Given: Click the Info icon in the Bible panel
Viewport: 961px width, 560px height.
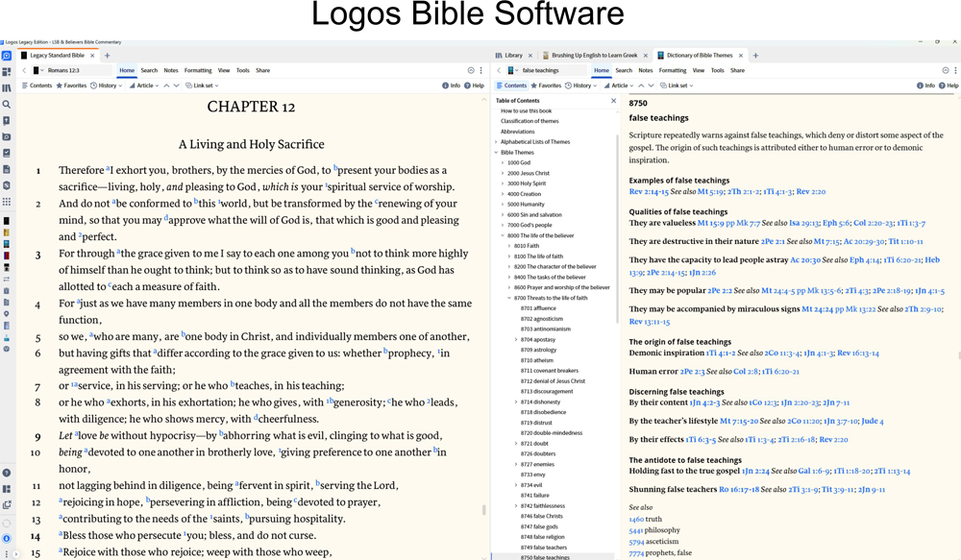Looking at the screenshot, I should pos(451,85).
